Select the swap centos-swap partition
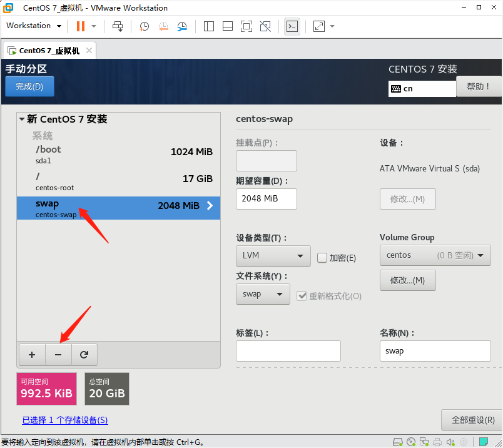Screen dimensions: 503x448 click(118, 208)
